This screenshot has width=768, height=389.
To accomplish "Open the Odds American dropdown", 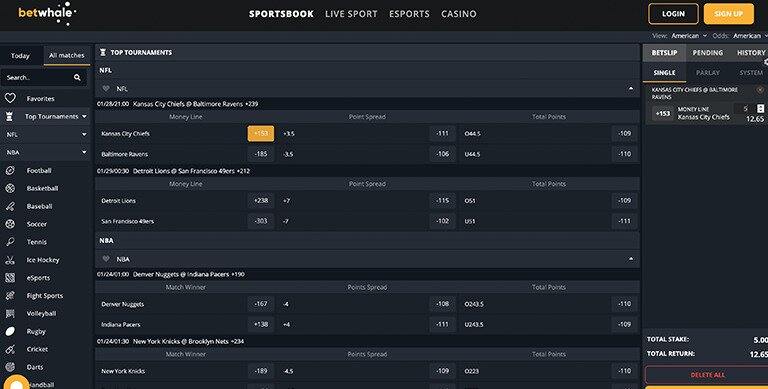I will (750, 36).
